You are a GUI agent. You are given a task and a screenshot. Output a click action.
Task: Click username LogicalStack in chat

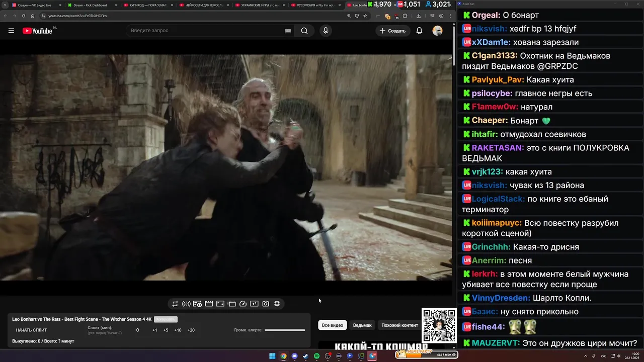[499, 199]
